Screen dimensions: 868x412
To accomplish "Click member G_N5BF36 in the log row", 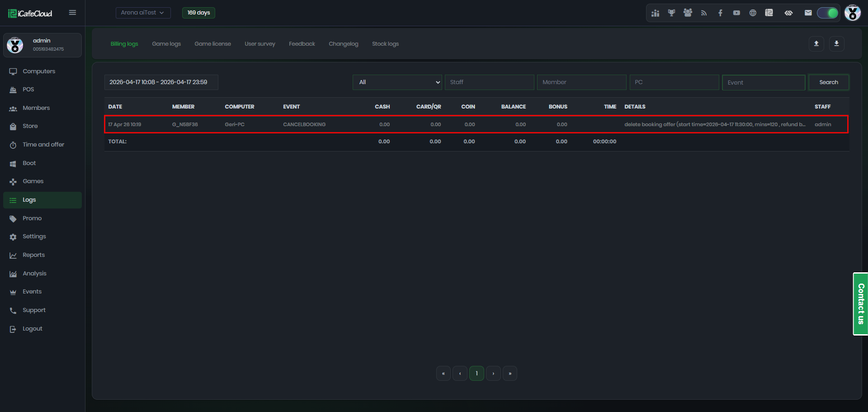I will click(185, 124).
